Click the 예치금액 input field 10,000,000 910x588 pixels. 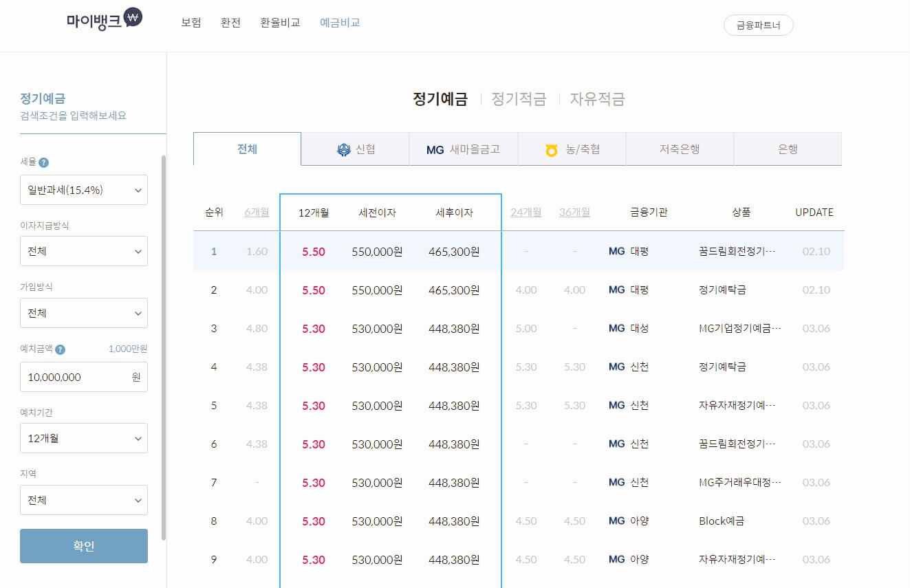pos(84,377)
